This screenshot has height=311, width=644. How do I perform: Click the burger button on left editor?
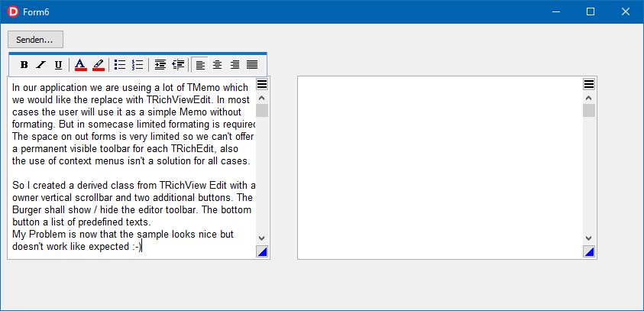click(262, 84)
